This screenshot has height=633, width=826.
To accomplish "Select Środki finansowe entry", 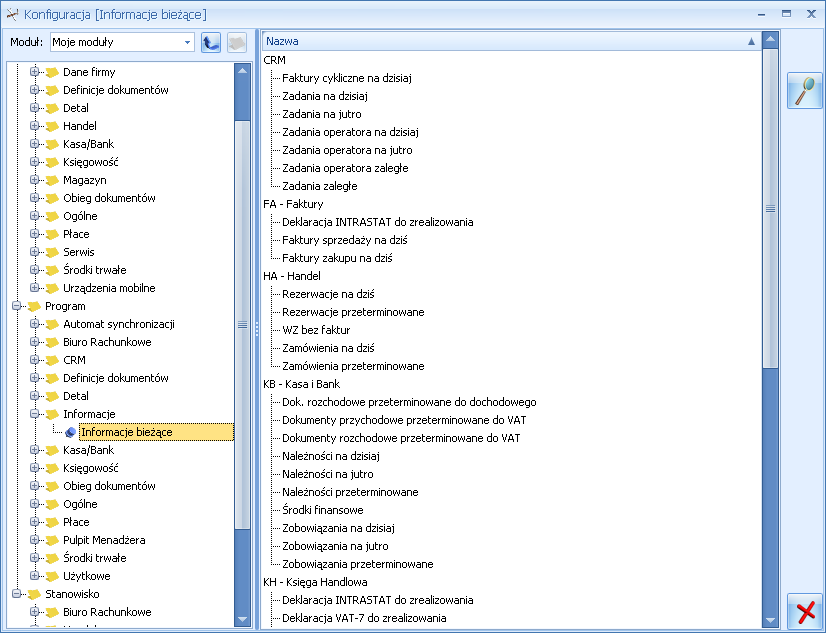I will (322, 510).
